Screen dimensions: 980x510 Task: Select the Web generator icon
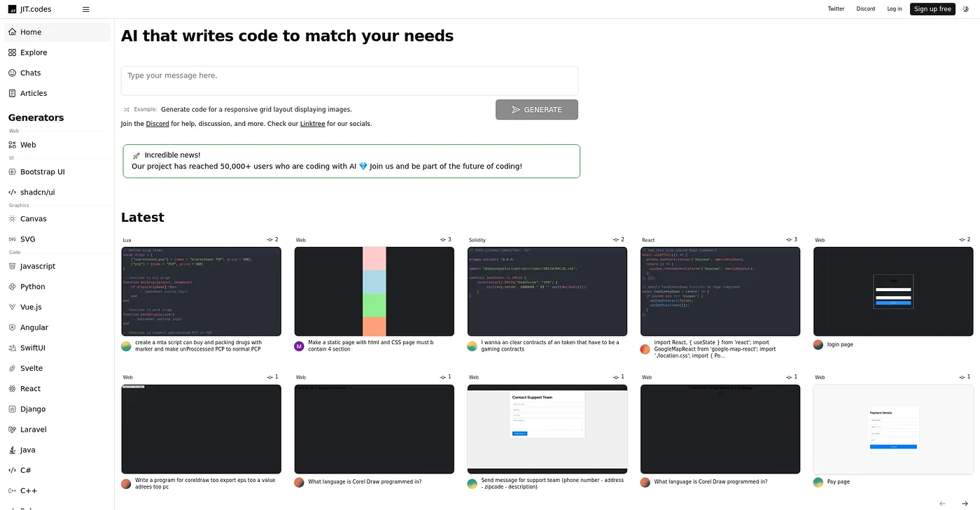(13, 145)
